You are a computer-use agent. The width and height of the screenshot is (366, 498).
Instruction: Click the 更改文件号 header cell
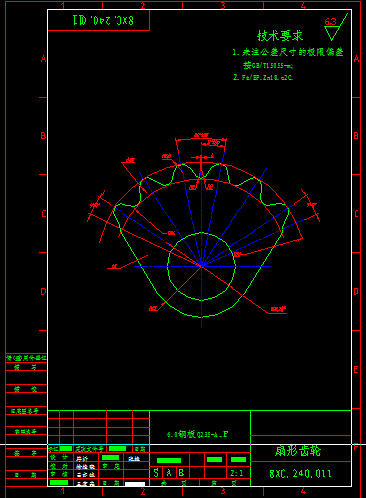tap(89, 449)
